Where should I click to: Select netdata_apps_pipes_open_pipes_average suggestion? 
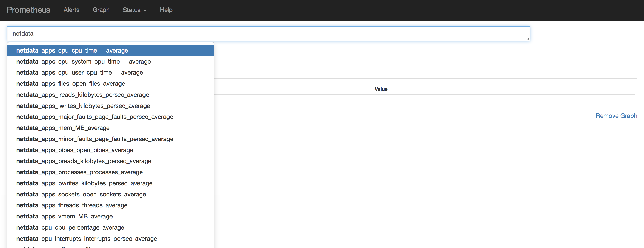pos(74,150)
